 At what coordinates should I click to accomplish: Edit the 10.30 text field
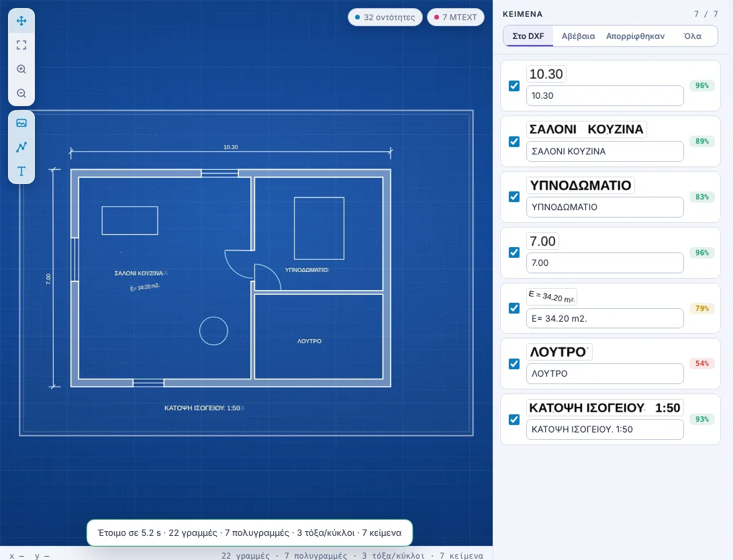[605, 96]
